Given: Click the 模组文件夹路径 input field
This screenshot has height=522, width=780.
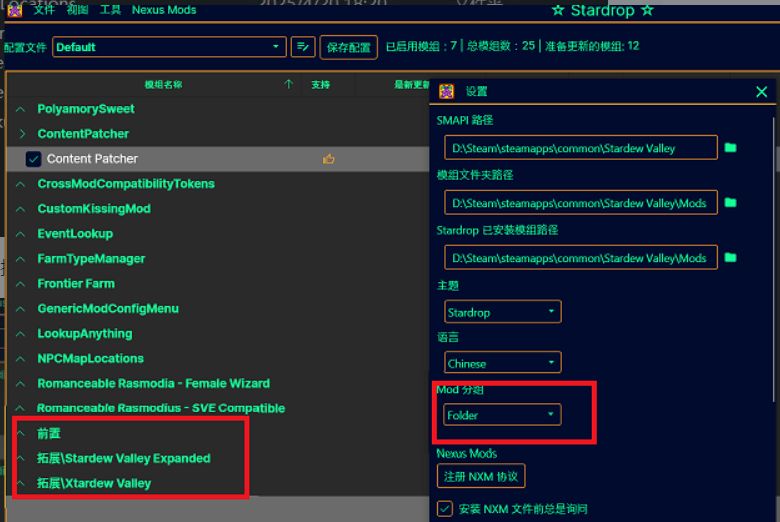Looking at the screenshot, I should [581, 203].
